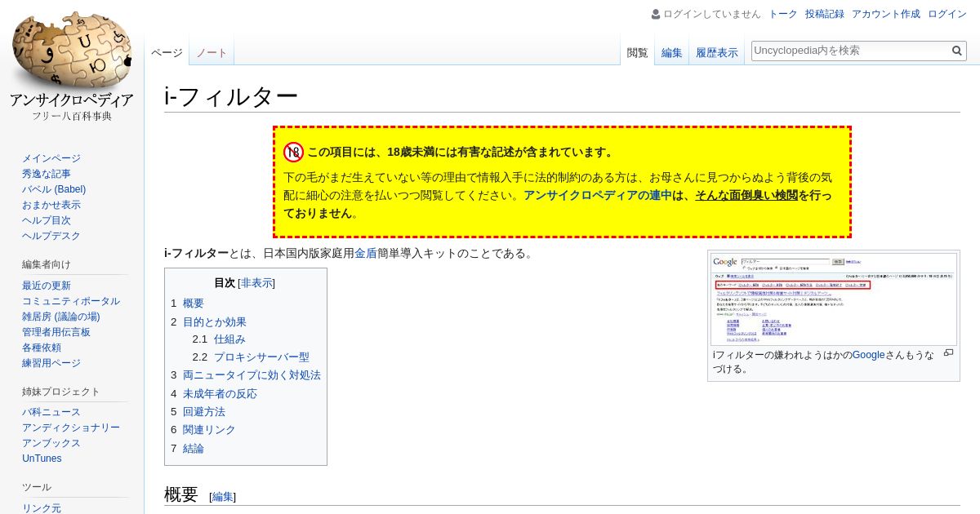This screenshot has width=980, height=514.
Task: Go to メインページ in sidebar
Action: tap(51, 158)
